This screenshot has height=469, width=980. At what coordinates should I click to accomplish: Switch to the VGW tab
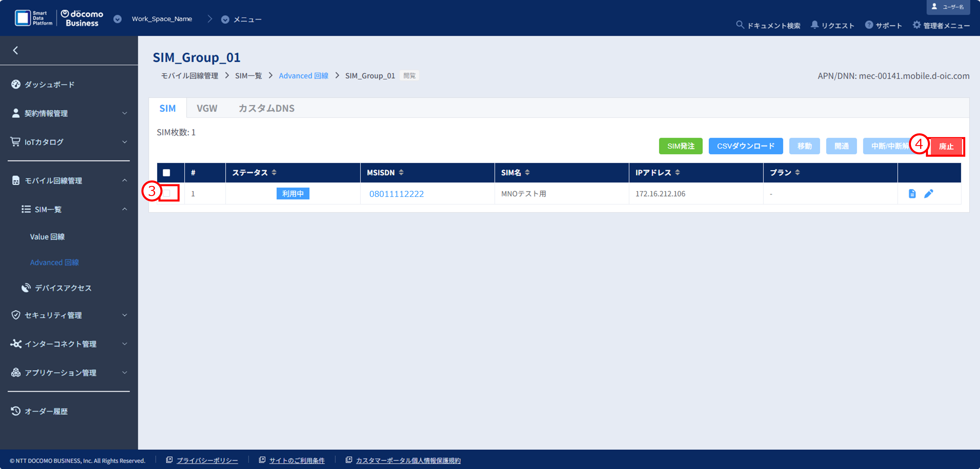pos(206,108)
